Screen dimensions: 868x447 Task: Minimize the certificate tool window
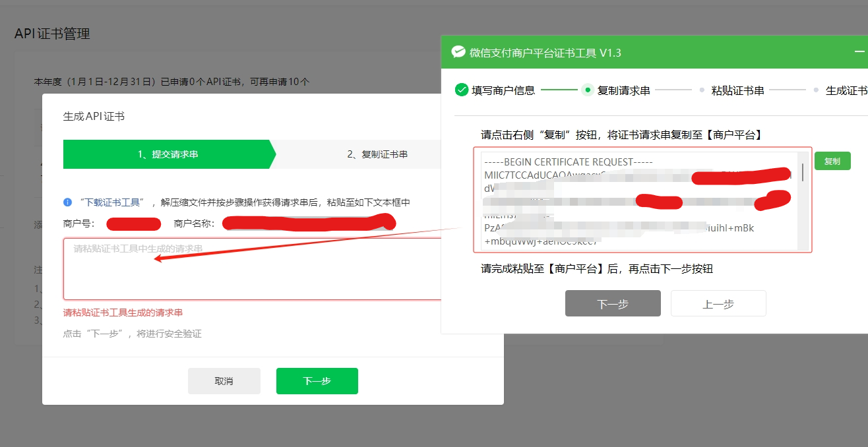coord(859,51)
